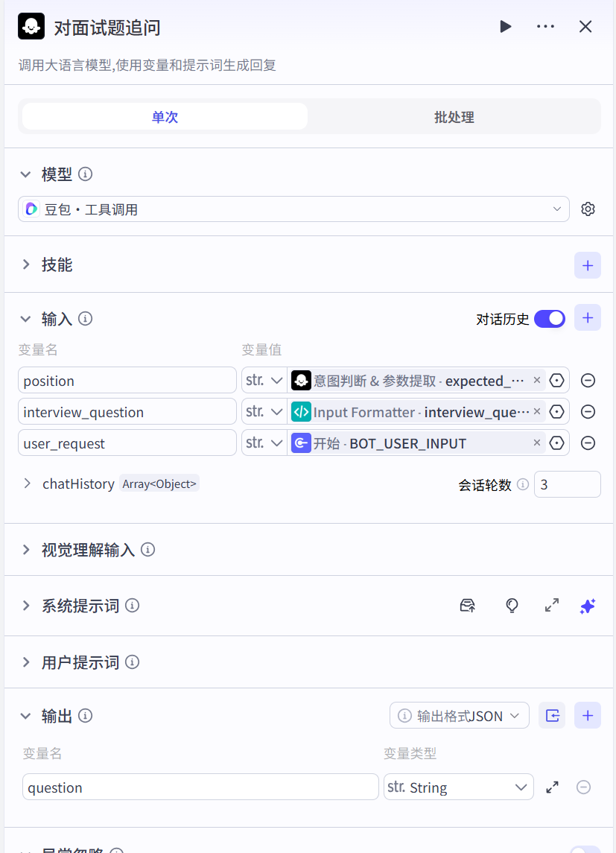Screen dimensions: 616x853
Task: Run the node with the play icon
Action: 506,27
